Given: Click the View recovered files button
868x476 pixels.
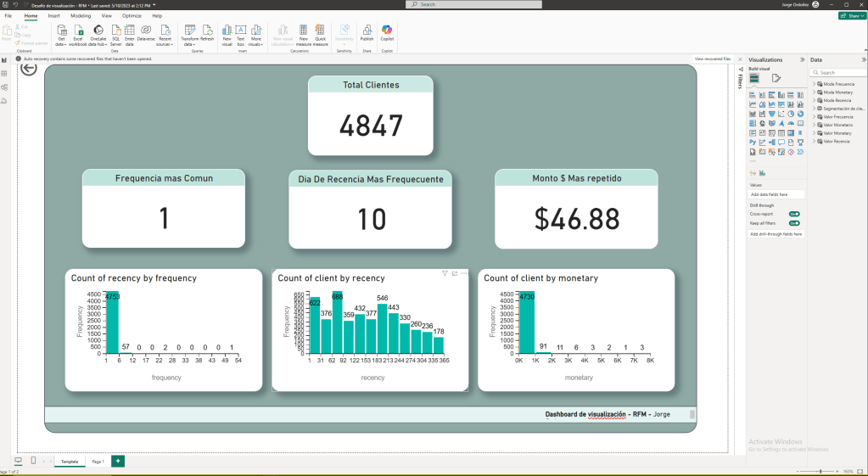Looking at the screenshot, I should (711, 59).
